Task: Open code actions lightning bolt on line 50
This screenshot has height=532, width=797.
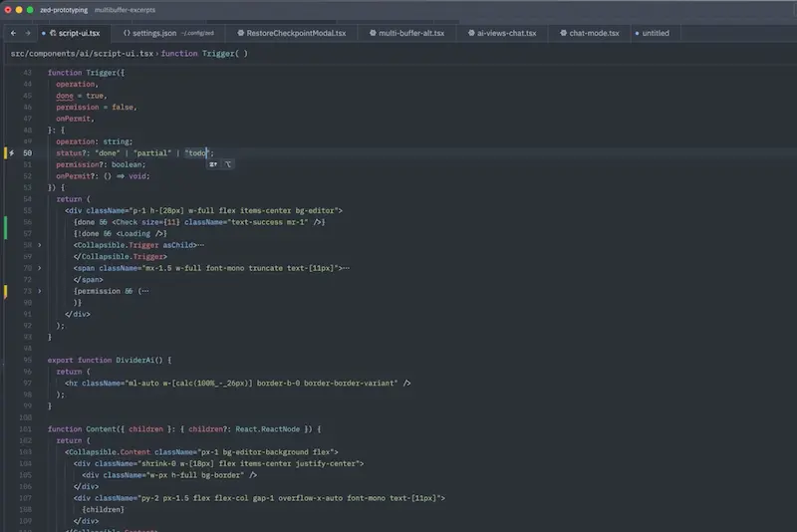Action: click(12, 153)
